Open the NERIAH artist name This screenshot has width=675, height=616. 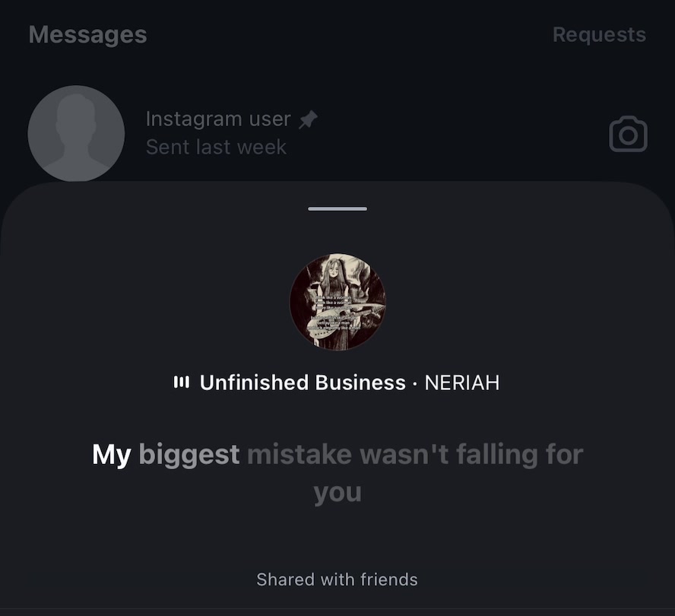(462, 383)
